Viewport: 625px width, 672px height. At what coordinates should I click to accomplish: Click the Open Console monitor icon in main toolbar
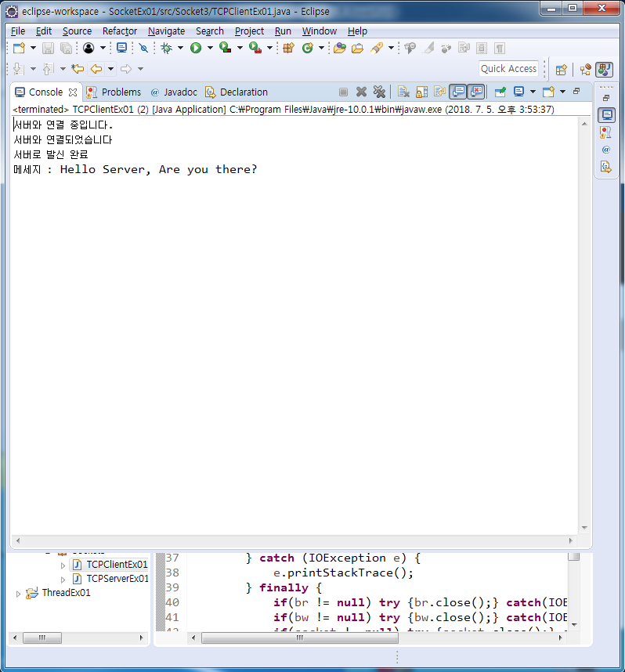click(121, 48)
